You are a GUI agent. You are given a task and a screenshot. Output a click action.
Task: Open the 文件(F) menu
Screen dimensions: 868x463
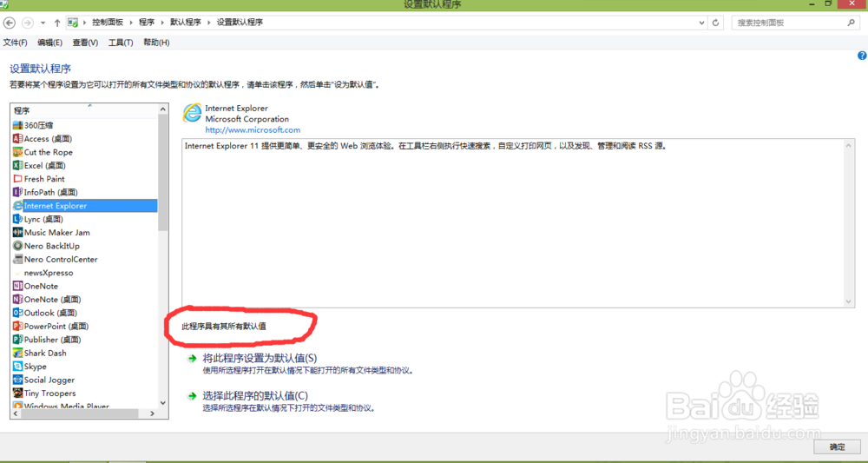click(15, 43)
